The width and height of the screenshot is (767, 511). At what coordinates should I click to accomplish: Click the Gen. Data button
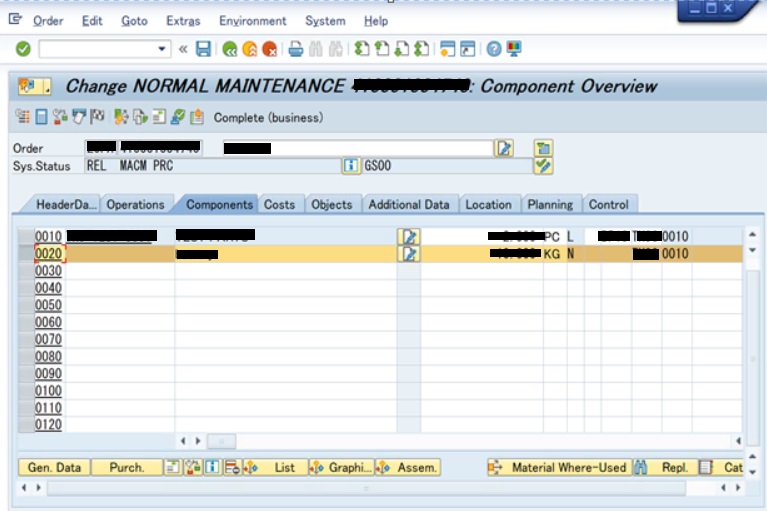(54, 468)
